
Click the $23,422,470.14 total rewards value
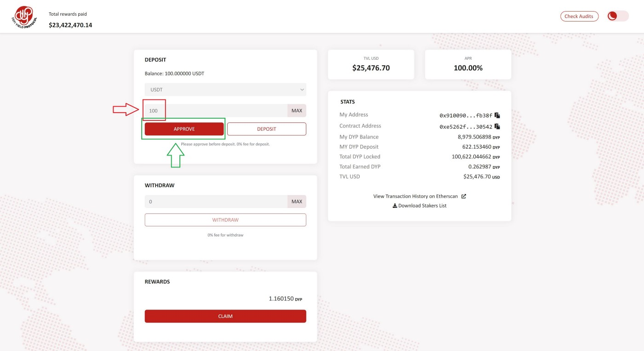[70, 25]
